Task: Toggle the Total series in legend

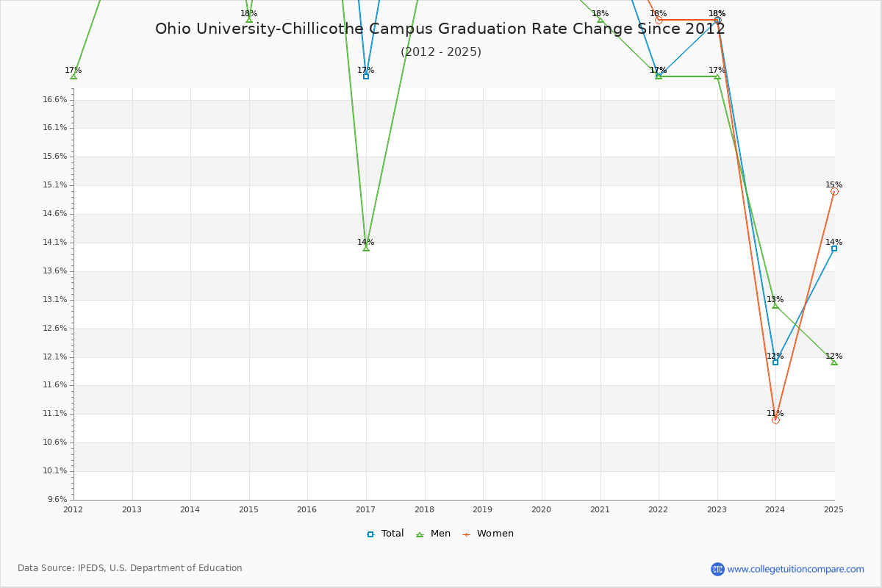Action: coord(385,534)
